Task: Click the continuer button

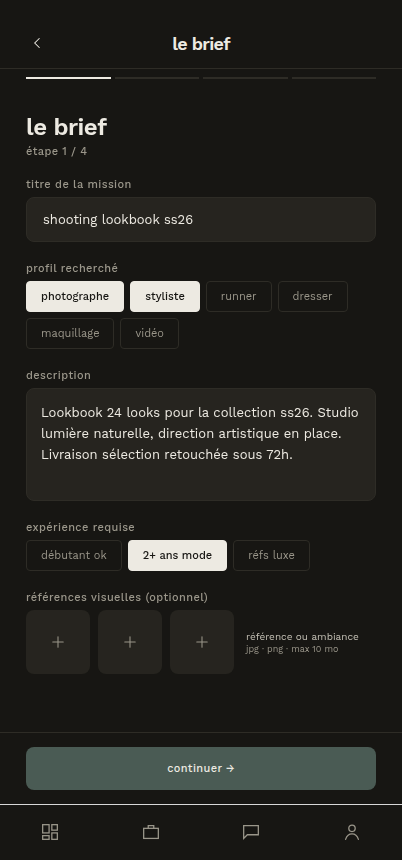Action: (201, 768)
